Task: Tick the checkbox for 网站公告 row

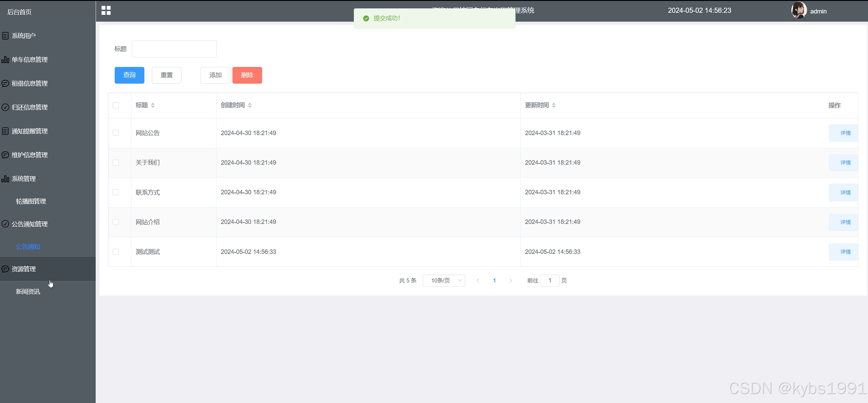Action: 116,133
